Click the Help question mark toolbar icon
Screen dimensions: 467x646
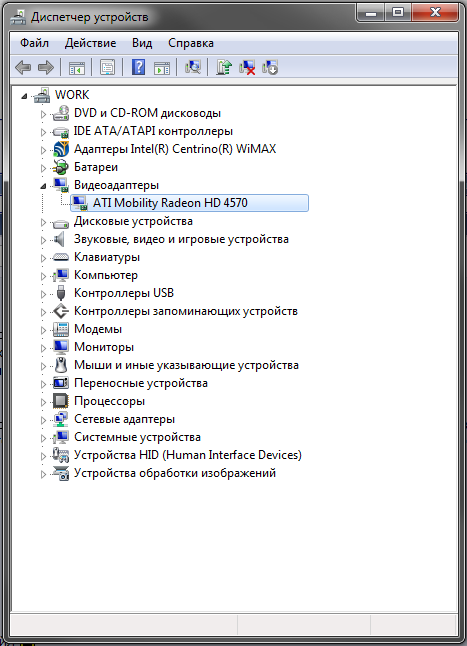pos(138,67)
